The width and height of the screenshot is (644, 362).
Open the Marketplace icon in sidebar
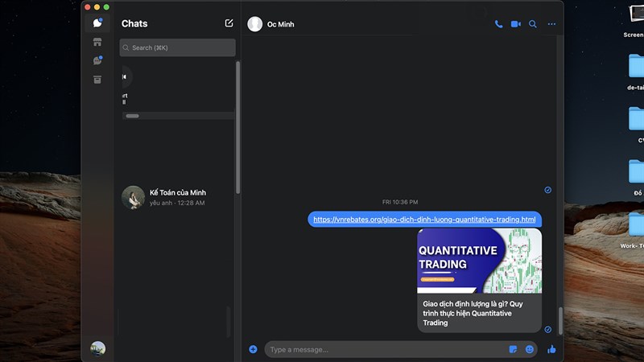[x=97, y=42]
